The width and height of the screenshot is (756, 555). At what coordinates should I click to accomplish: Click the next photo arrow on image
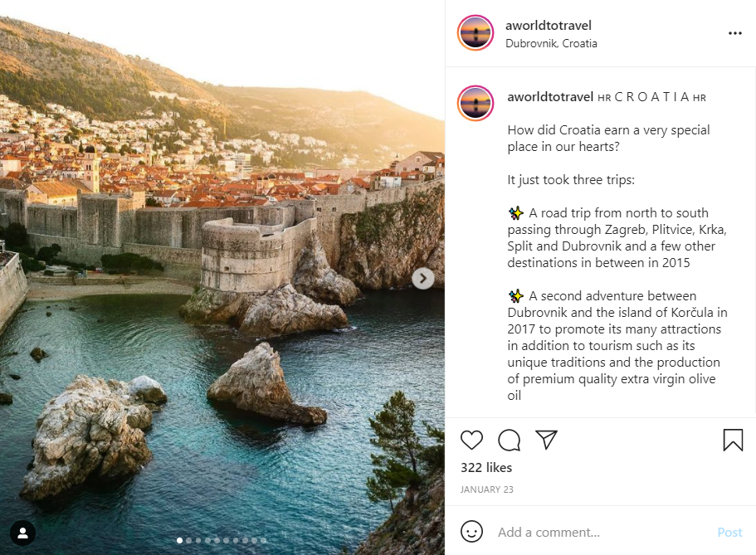423,279
